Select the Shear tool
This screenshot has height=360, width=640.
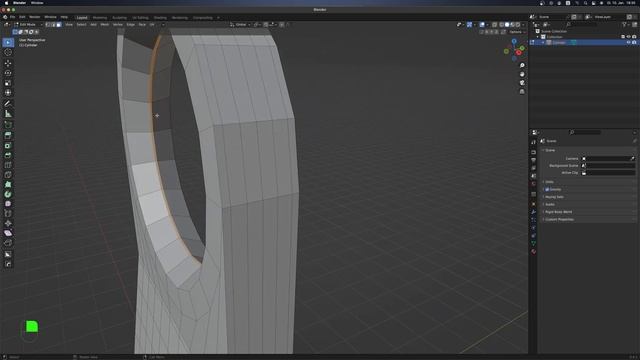click(8, 233)
